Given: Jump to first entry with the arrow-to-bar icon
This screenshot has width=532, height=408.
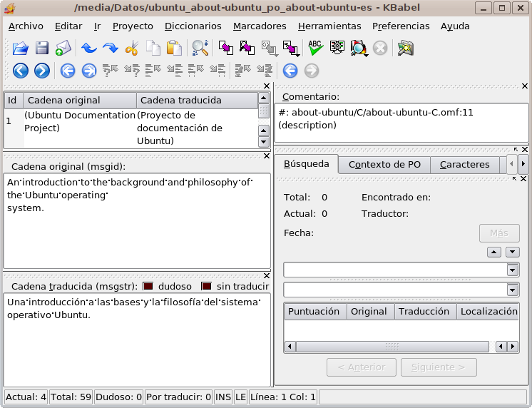Looking at the screenshot, I should coord(68,71).
